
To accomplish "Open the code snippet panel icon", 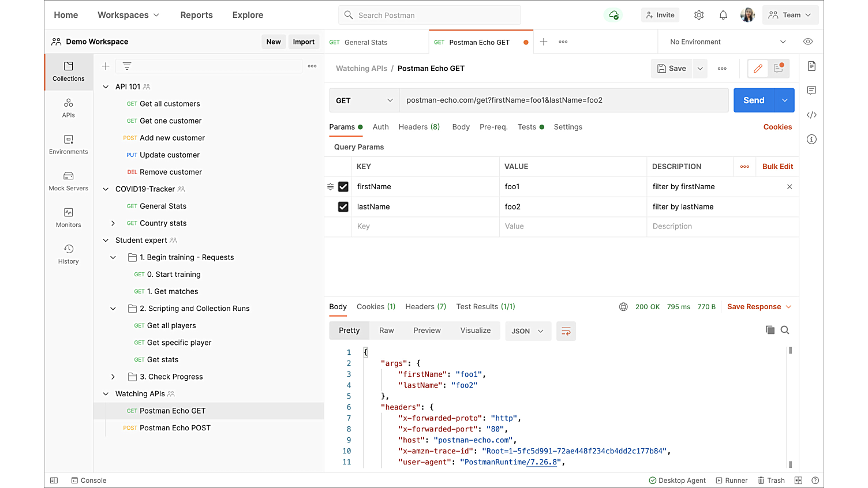I will point(811,115).
